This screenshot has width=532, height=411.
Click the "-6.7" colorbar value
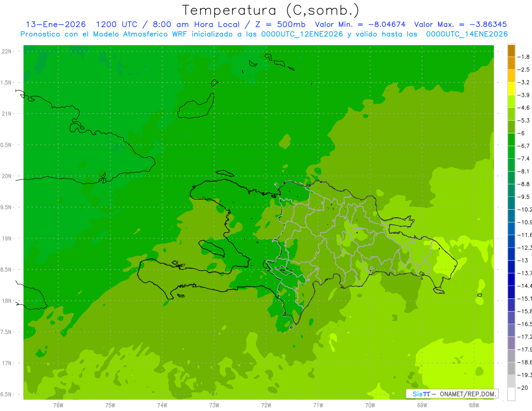click(524, 146)
